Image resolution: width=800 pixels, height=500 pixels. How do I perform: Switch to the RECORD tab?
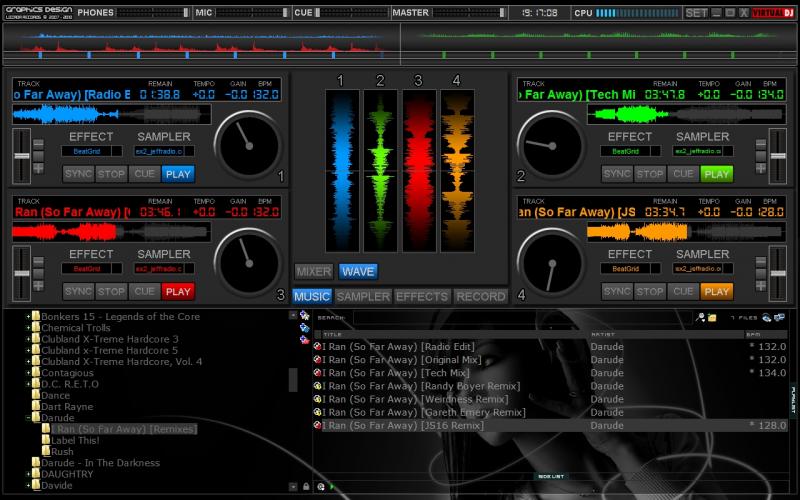coord(481,296)
